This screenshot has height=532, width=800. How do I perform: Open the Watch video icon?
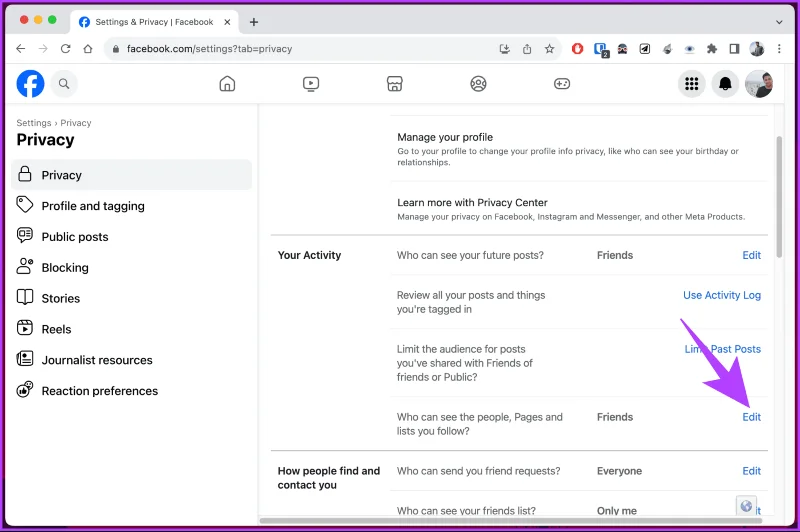coord(311,84)
